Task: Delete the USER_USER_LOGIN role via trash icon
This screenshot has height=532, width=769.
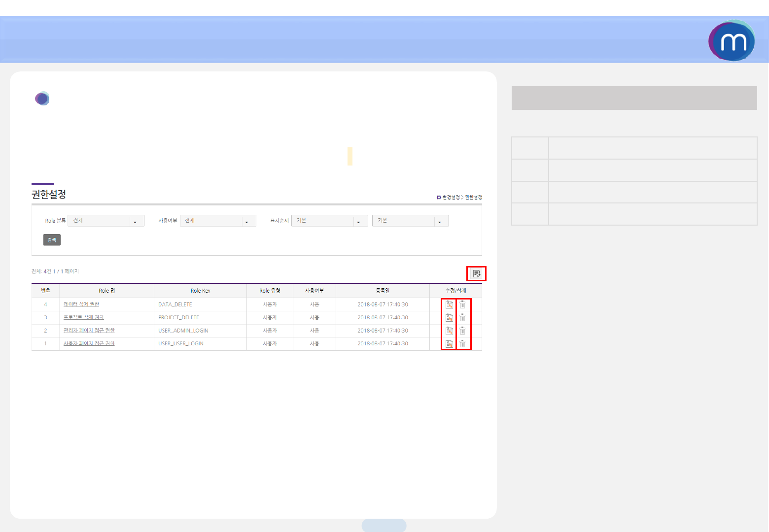Action: point(462,344)
